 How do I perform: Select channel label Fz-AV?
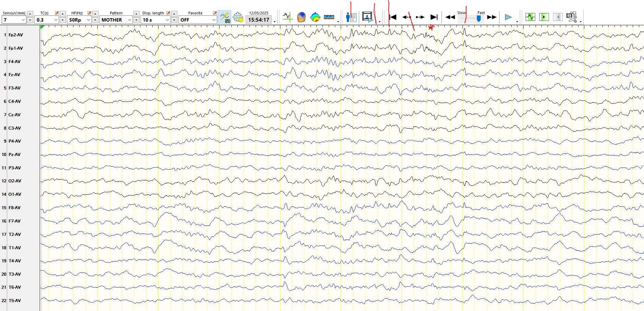point(14,75)
